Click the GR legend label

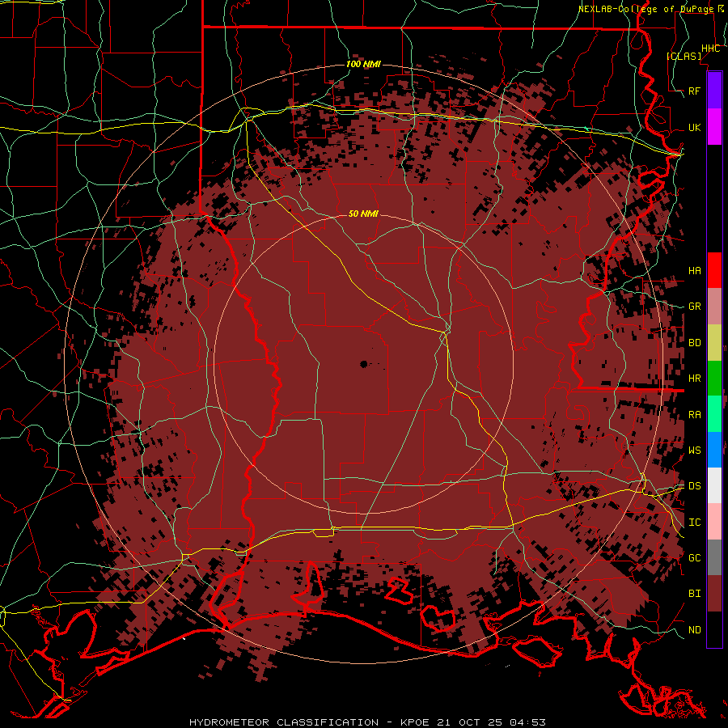694,307
